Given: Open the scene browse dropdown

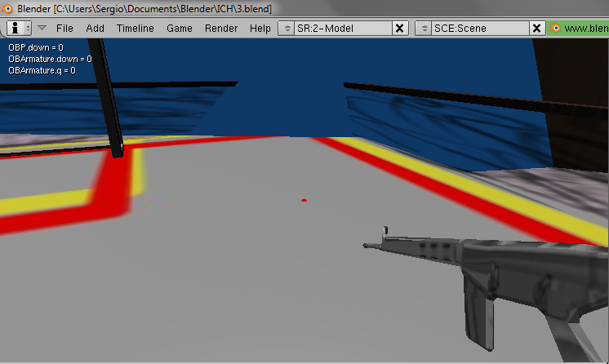Looking at the screenshot, I should [x=424, y=28].
